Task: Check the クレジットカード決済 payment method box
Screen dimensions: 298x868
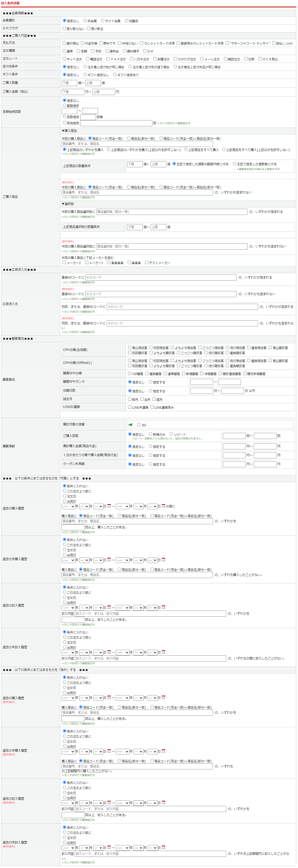Action: click(142, 43)
